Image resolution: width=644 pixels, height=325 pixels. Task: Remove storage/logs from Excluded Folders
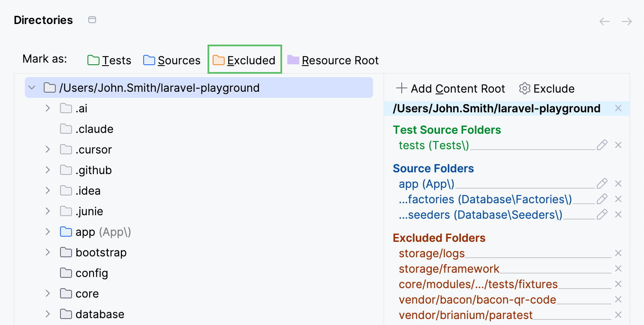coord(618,253)
